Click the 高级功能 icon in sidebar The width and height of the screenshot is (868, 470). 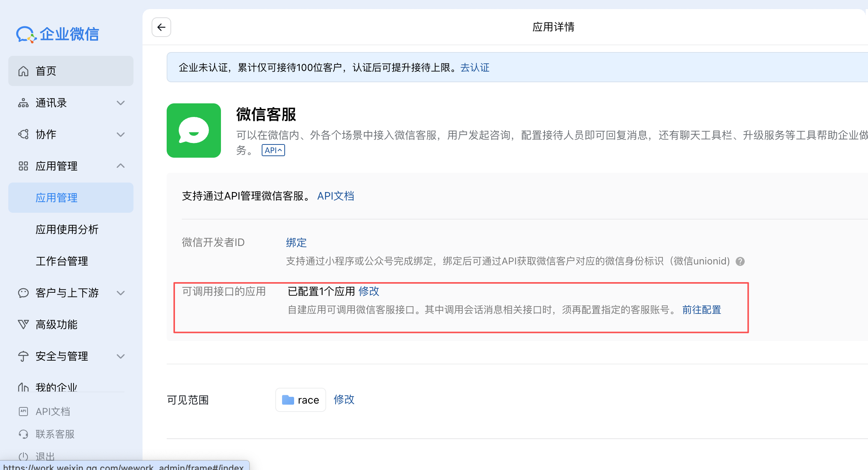coord(23,324)
